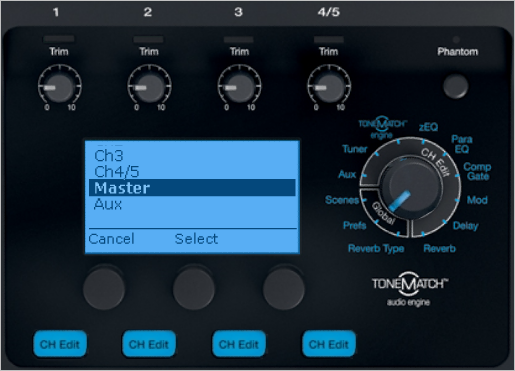This screenshot has height=371, width=515.
Task: Toggle the Phantom power button
Action: click(456, 86)
